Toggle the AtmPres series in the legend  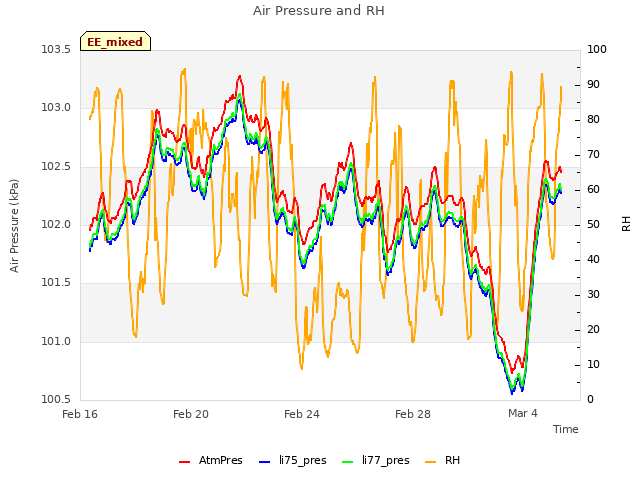[211, 460]
